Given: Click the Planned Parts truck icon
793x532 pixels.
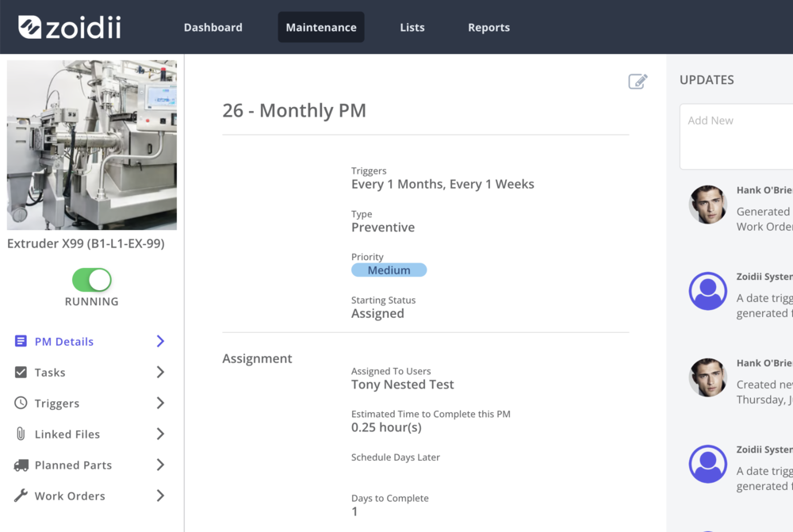Looking at the screenshot, I should (x=21, y=465).
